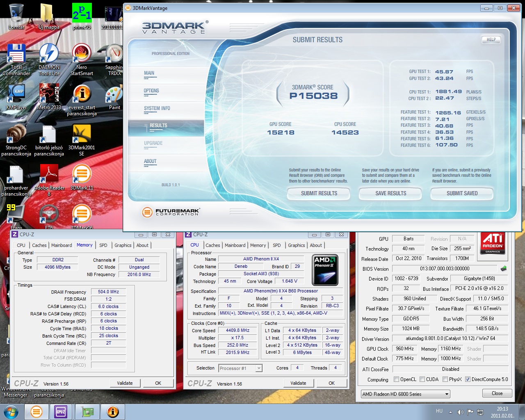Click OK in the left CPU-Z window
This screenshot has width=525, height=420.
pos(158,383)
